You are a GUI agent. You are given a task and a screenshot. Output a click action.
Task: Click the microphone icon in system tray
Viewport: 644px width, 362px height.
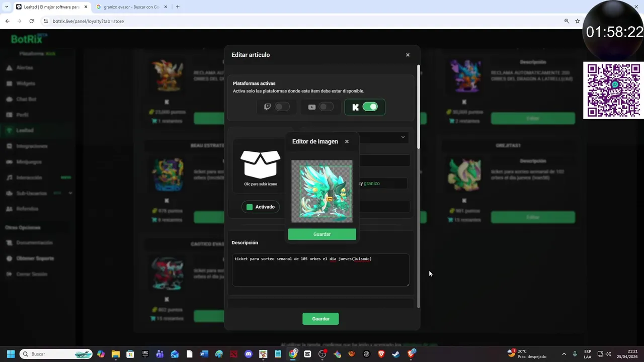[x=575, y=354]
